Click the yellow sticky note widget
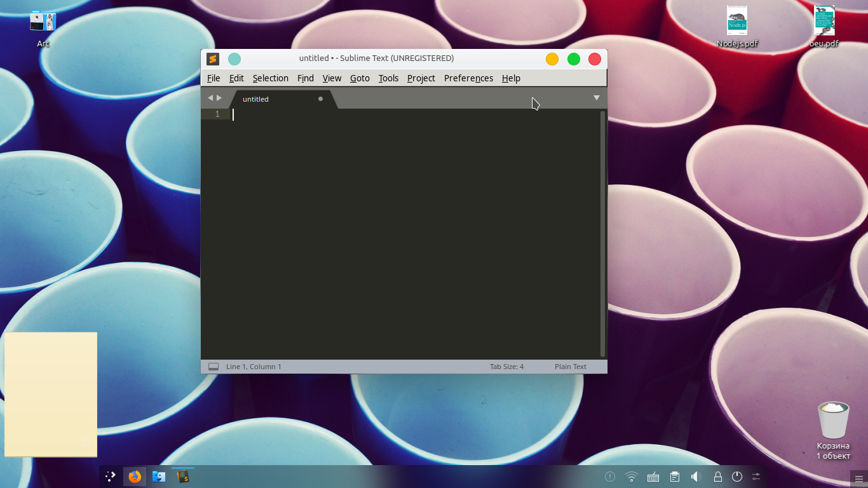This screenshot has width=868, height=488. pyautogui.click(x=51, y=394)
